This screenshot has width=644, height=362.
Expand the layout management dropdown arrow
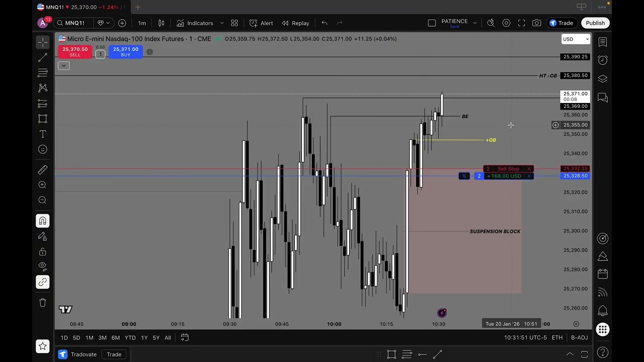474,23
